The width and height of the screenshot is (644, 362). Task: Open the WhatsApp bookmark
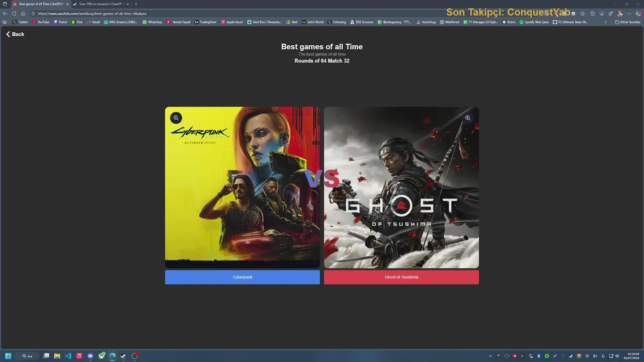(x=152, y=22)
